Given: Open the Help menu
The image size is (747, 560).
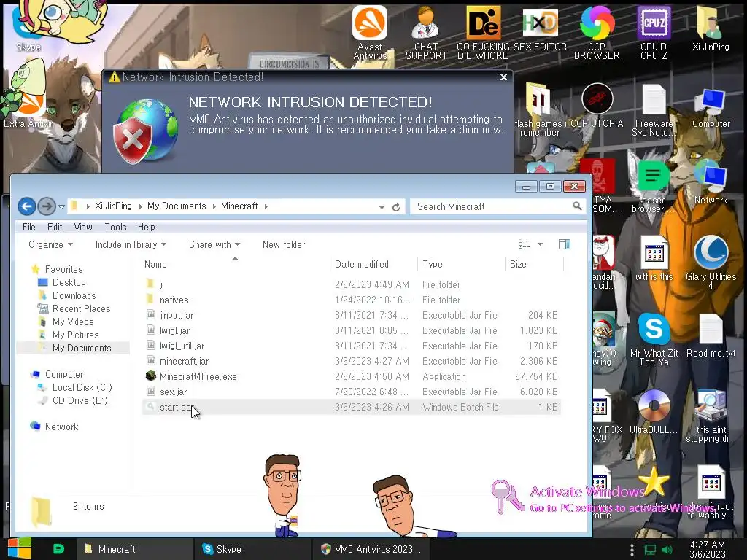Looking at the screenshot, I should pyautogui.click(x=146, y=227).
